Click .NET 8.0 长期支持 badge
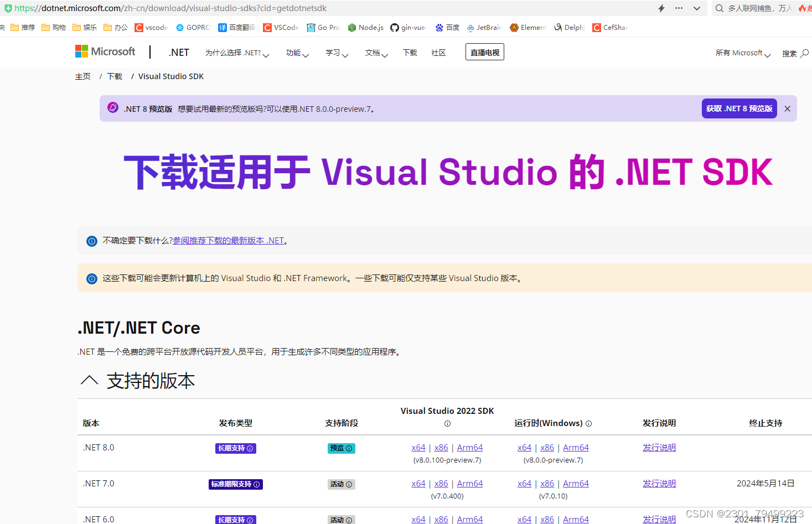812x524 pixels. click(x=236, y=448)
